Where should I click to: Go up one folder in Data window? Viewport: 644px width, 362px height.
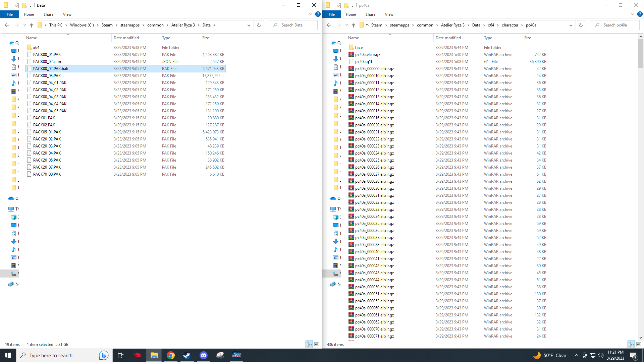point(32,25)
